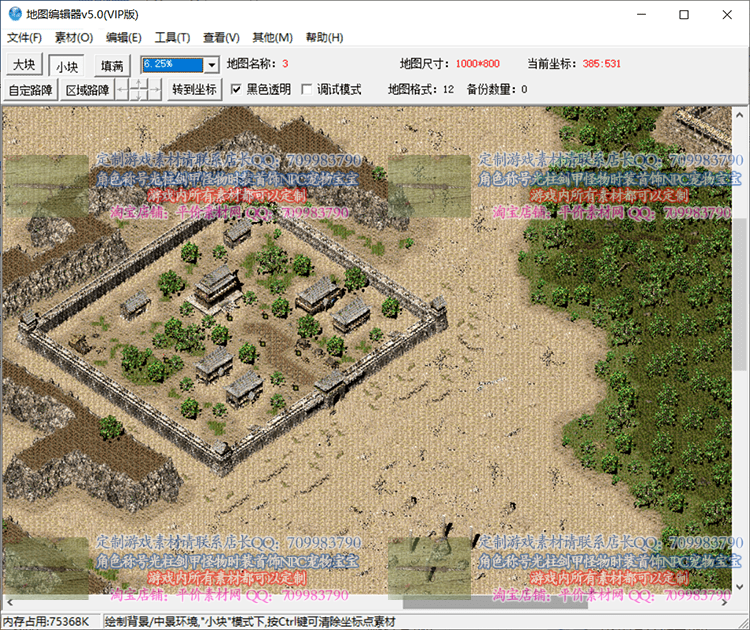The height and width of the screenshot is (630, 750).
Task: Click the 绘制背景/中景环境 status bar hint
Action: click(250, 621)
